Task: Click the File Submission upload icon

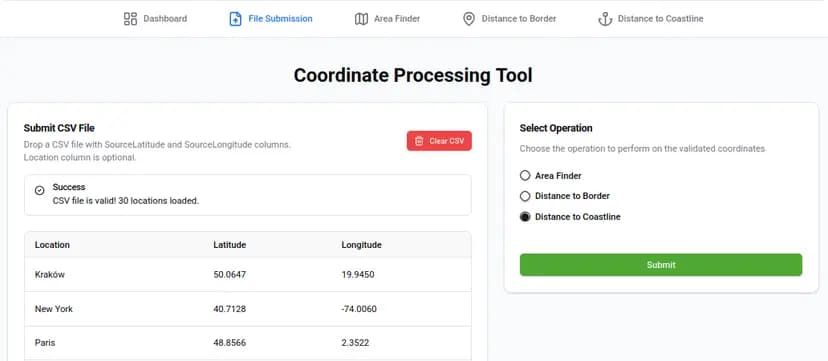Action: click(235, 19)
